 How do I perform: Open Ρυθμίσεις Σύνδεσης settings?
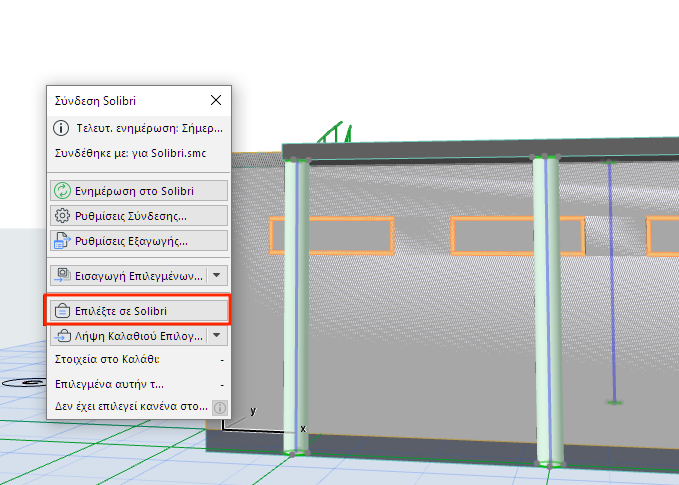pos(139,216)
